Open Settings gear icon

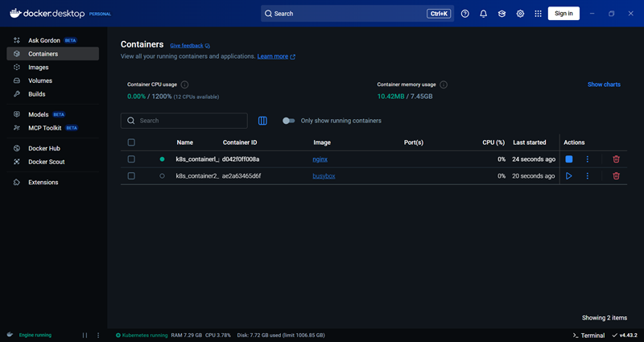(x=520, y=14)
